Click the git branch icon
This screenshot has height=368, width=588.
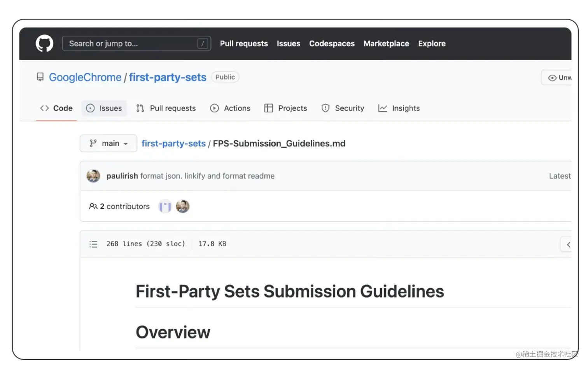click(x=93, y=143)
